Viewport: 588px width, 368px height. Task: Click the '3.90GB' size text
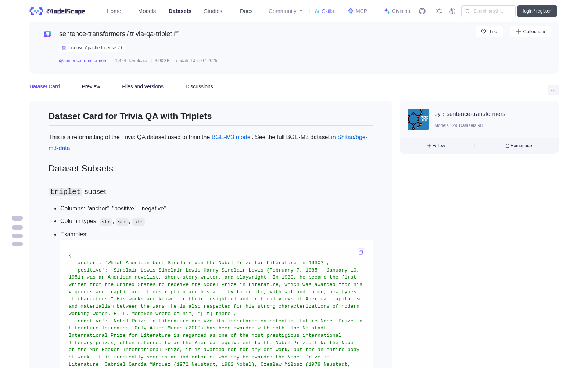pos(162,61)
